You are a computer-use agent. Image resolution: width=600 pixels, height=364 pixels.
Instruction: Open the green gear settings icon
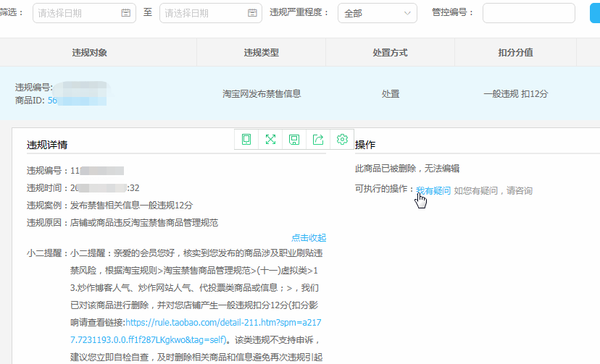(342, 140)
